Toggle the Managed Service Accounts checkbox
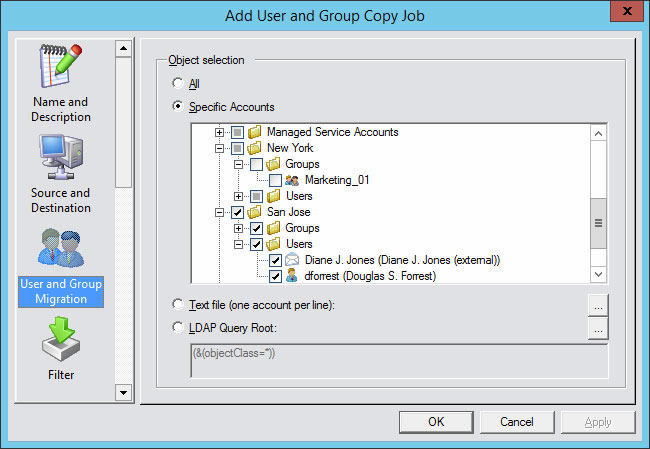 [237, 132]
